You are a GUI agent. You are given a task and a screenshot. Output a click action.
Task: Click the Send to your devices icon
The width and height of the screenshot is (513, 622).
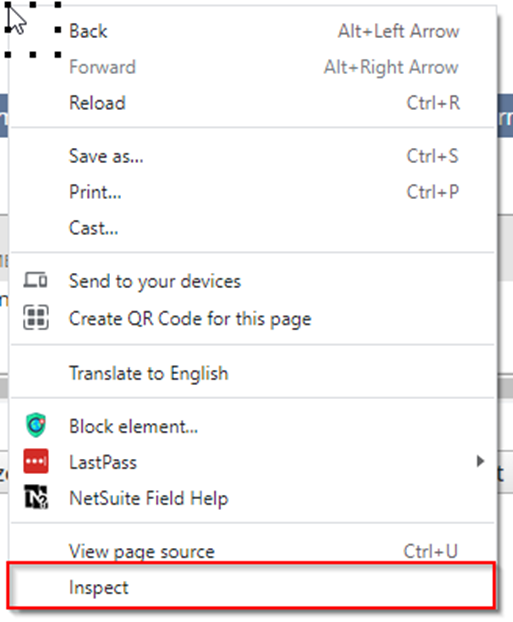point(35,280)
